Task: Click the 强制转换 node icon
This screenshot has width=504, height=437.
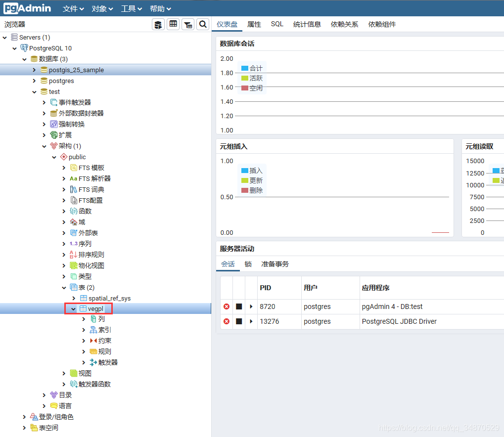Action: tap(54, 125)
